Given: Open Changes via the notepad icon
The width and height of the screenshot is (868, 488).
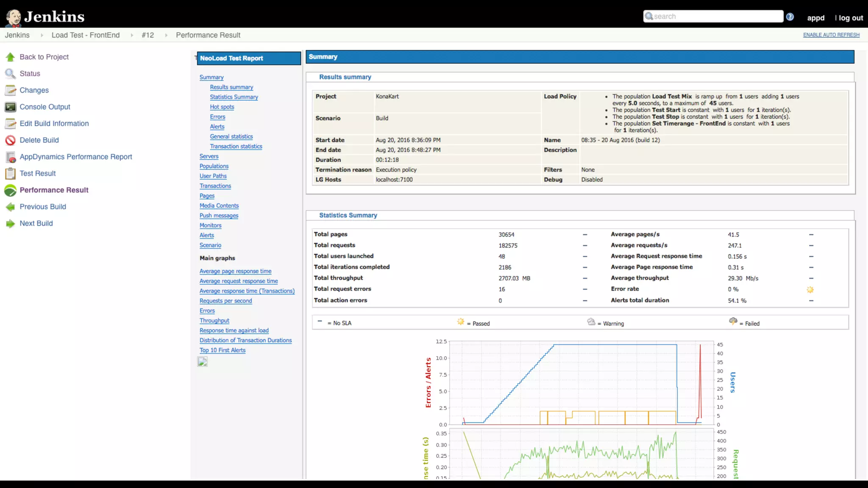Looking at the screenshot, I should pyautogui.click(x=10, y=90).
